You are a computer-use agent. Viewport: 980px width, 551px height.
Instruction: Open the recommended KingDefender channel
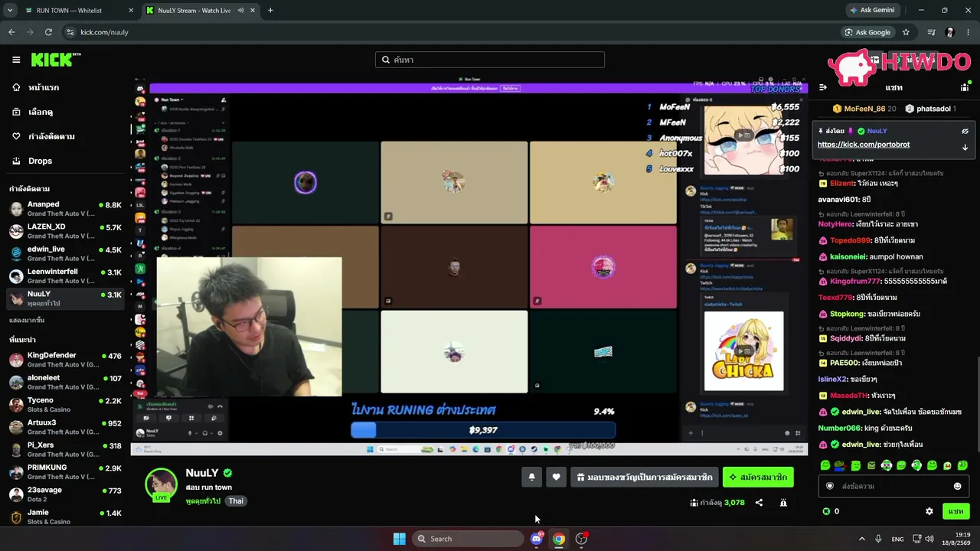(x=65, y=360)
